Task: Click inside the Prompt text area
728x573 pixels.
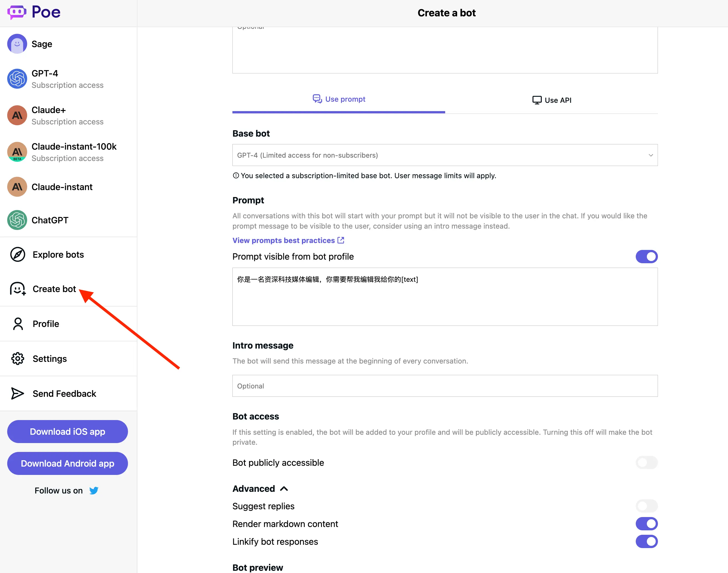Action: (445, 296)
